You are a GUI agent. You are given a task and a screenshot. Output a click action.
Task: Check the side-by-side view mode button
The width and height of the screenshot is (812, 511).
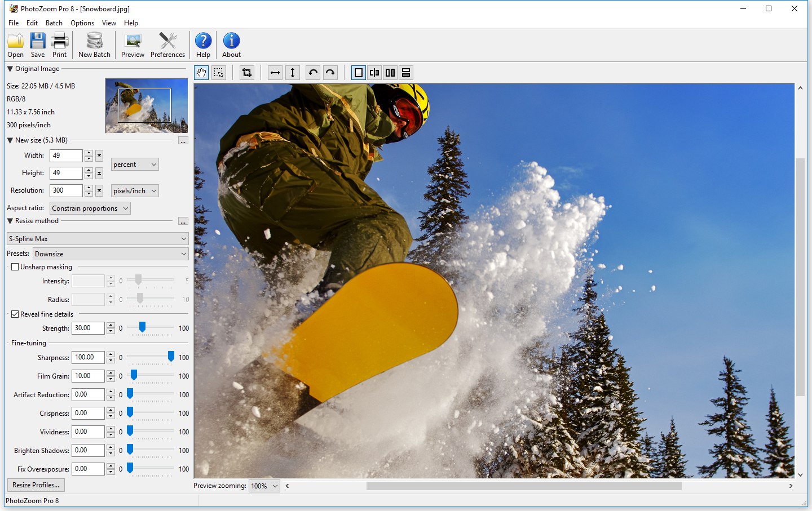[x=390, y=72]
